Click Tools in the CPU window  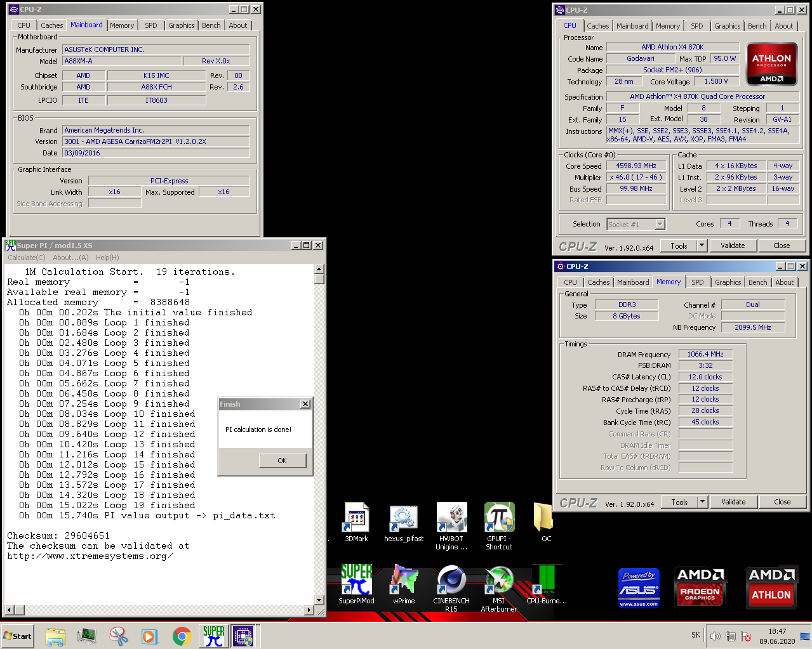[x=679, y=246]
